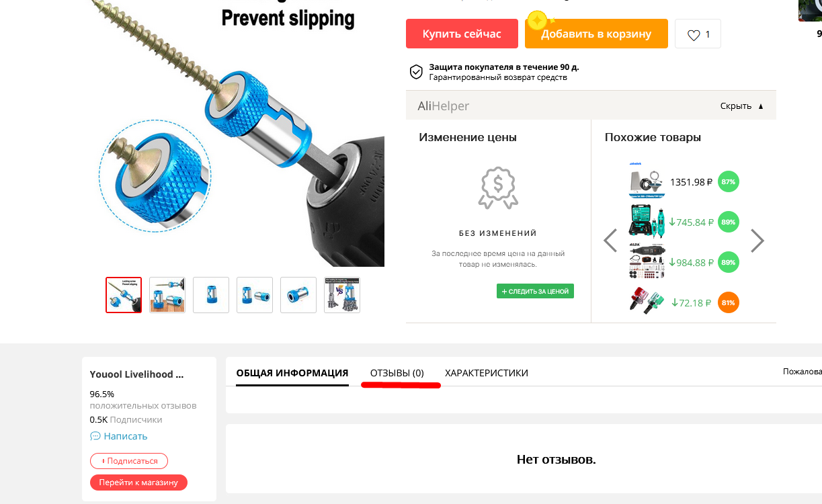Show next similar products with right arrow
The image size is (822, 504).
757,241
